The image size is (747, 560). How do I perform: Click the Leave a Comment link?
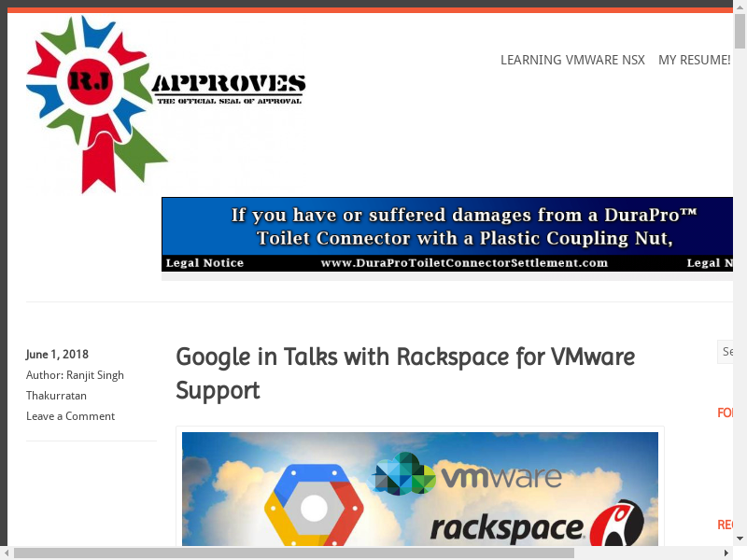(71, 416)
